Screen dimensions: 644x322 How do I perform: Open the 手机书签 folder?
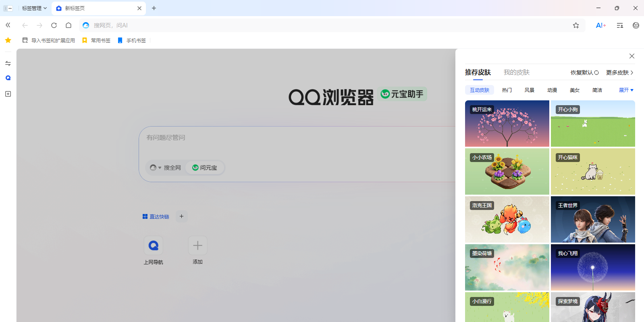tap(132, 40)
